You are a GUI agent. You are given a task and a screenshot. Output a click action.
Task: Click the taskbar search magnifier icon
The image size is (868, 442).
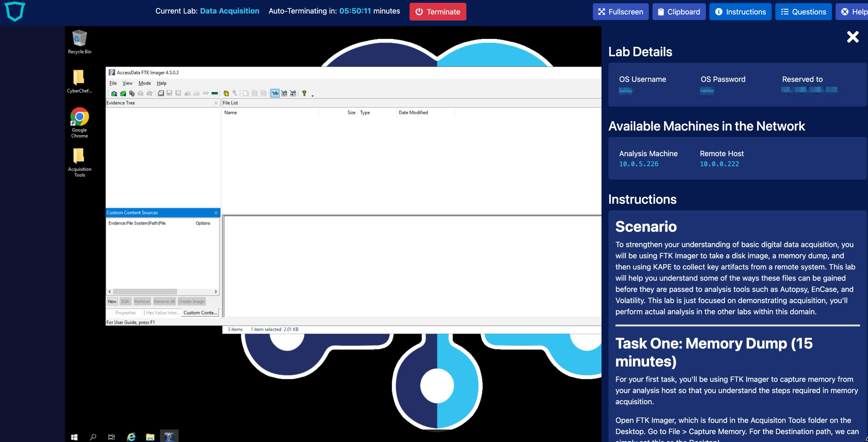(x=93, y=437)
